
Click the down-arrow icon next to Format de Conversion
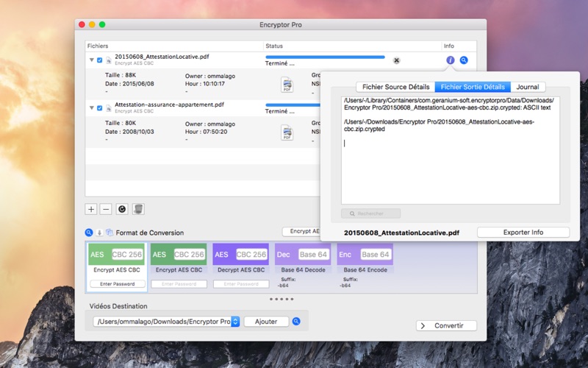pyautogui.click(x=99, y=233)
